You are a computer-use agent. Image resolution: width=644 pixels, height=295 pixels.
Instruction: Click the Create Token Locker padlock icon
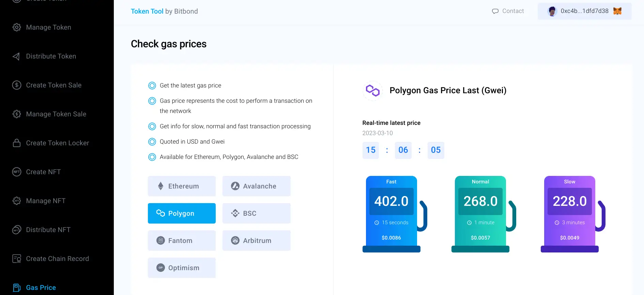coord(17,143)
